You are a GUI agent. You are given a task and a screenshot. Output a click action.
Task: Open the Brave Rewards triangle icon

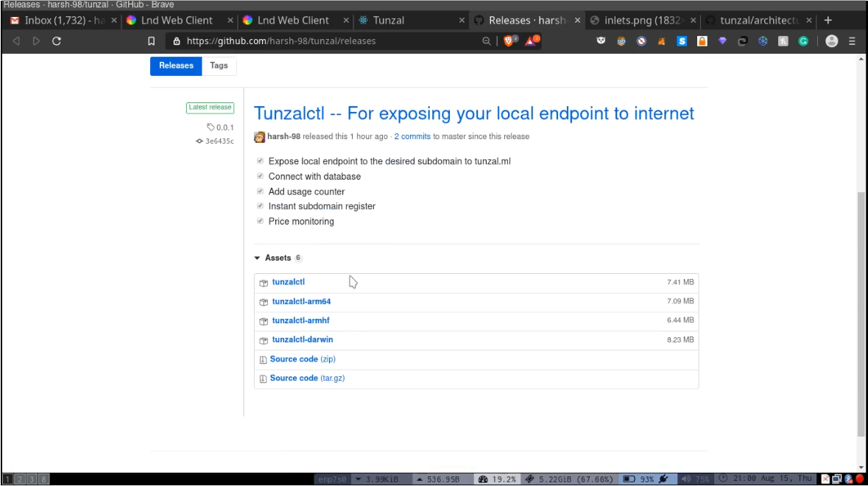tap(532, 41)
